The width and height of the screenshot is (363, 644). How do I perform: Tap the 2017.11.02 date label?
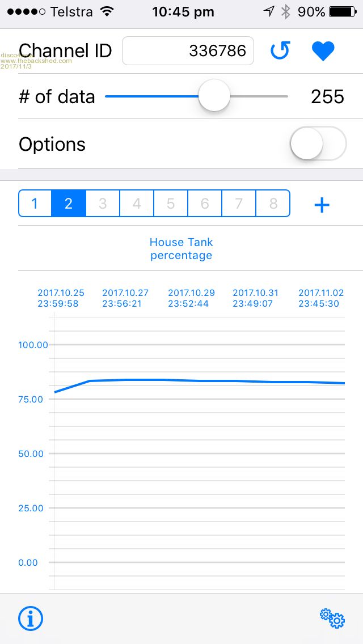tap(321, 298)
